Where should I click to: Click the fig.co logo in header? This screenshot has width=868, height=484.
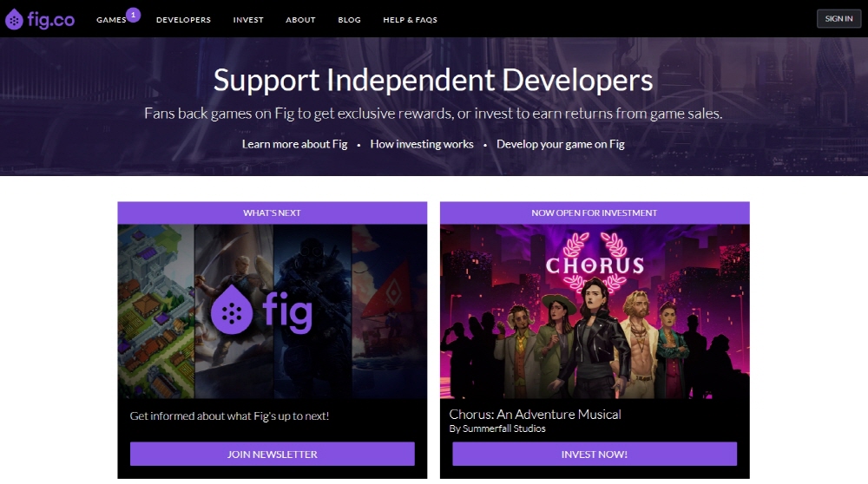(x=40, y=19)
